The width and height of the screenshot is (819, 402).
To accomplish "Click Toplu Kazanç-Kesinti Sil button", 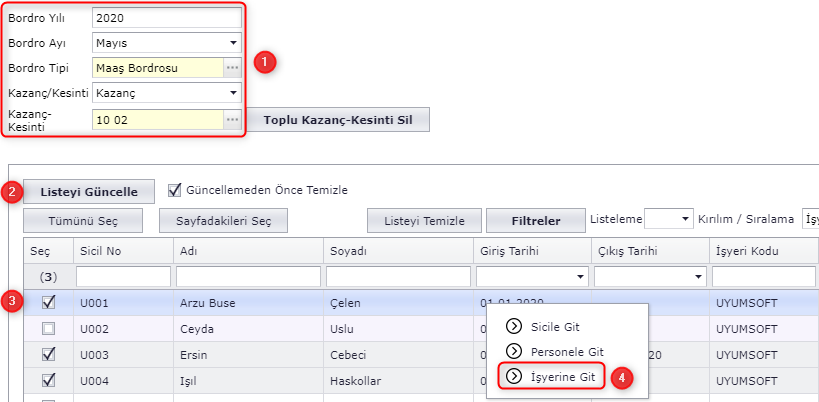I will pos(338,120).
